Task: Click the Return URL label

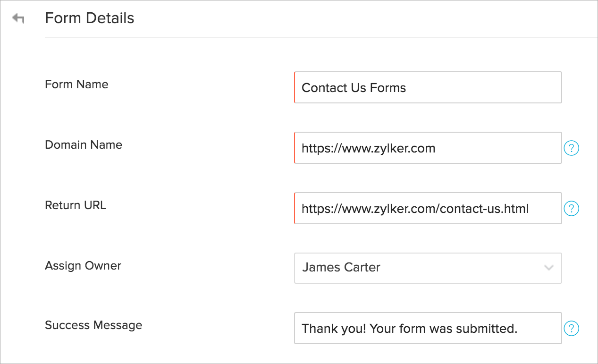Action: pos(76,205)
